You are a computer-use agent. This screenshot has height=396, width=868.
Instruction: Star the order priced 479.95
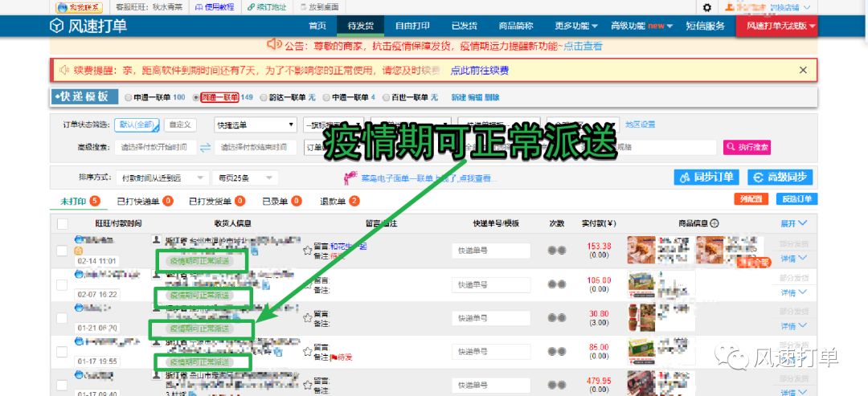[x=308, y=385]
